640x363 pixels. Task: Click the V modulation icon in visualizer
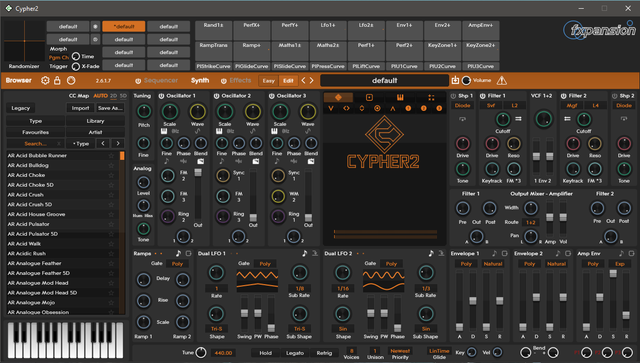331,108
